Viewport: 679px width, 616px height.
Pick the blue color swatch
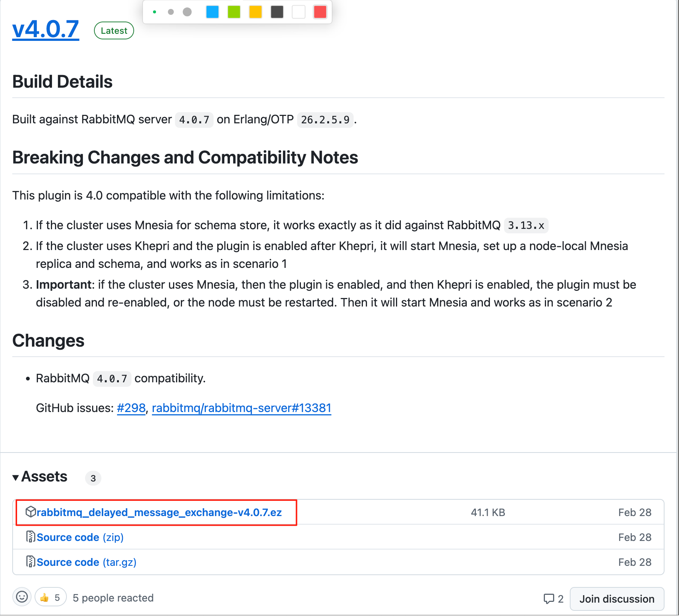212,12
